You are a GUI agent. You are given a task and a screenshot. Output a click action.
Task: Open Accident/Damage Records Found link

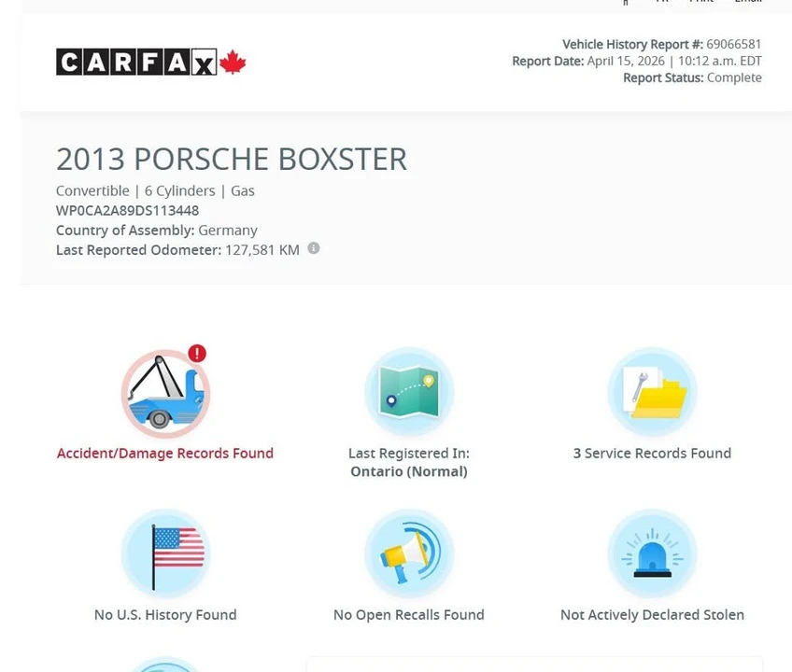click(165, 454)
